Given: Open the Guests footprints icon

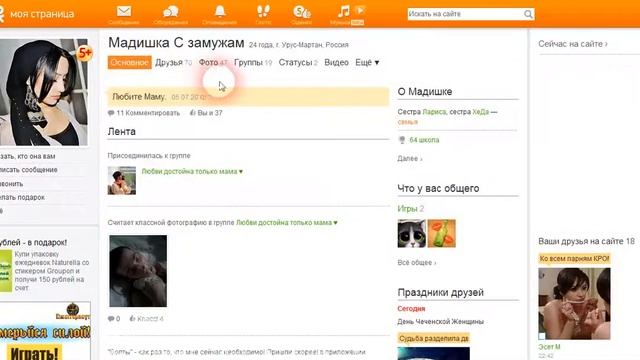Looking at the screenshot, I should pos(263,11).
